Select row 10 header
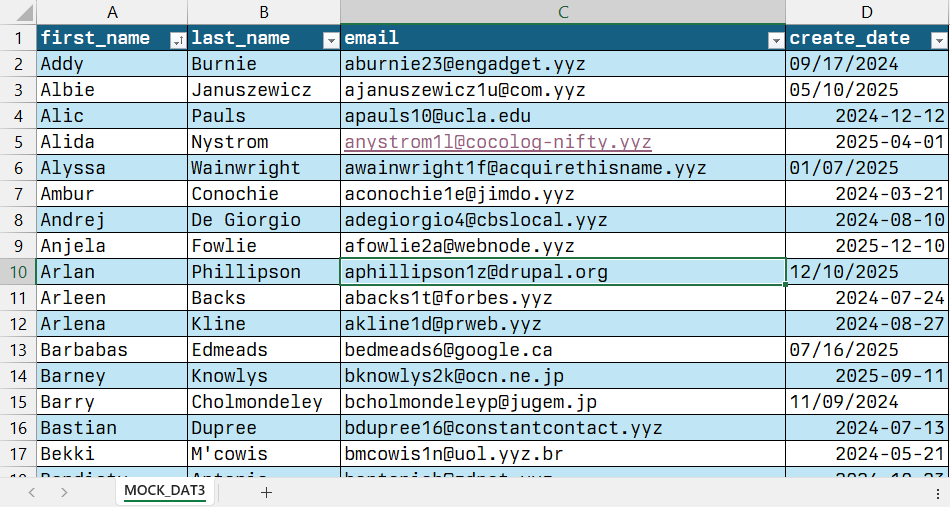 point(17,272)
